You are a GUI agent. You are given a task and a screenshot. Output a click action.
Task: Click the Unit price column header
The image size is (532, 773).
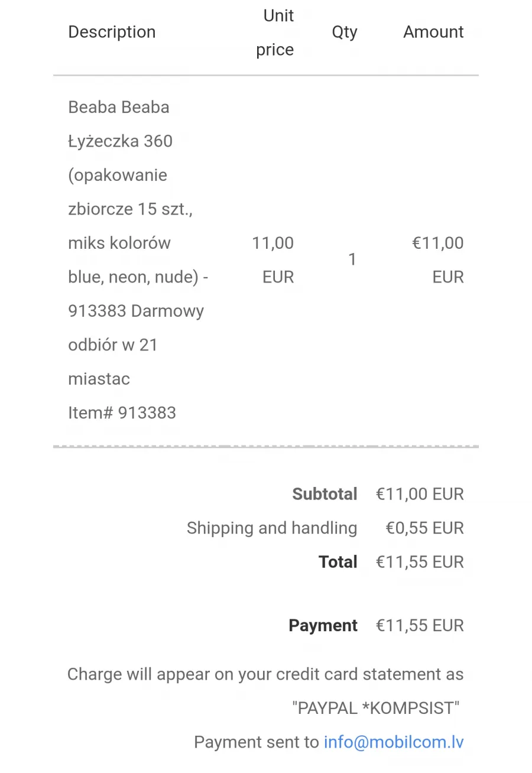point(275,33)
